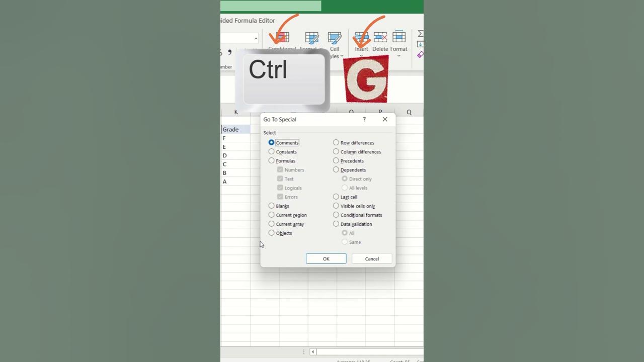Image resolution: width=644 pixels, height=362 pixels.
Task: Select Column differences radio option
Action: point(336,152)
